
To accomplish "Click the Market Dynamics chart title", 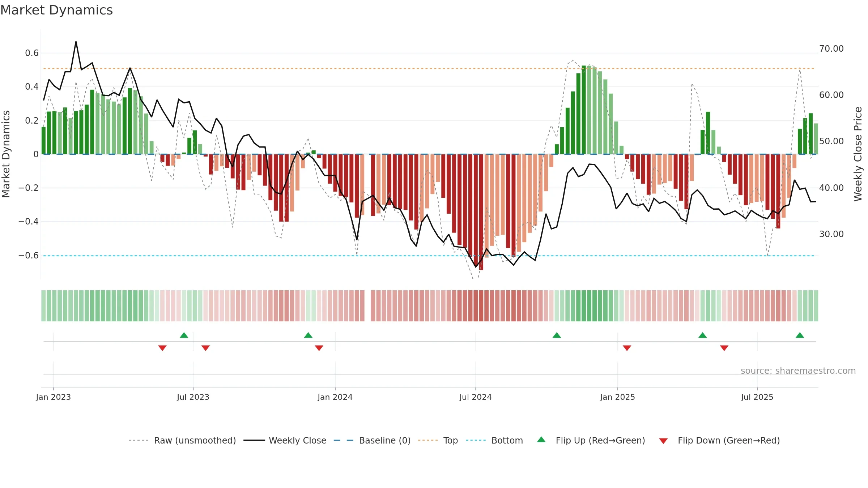I will [x=56, y=10].
